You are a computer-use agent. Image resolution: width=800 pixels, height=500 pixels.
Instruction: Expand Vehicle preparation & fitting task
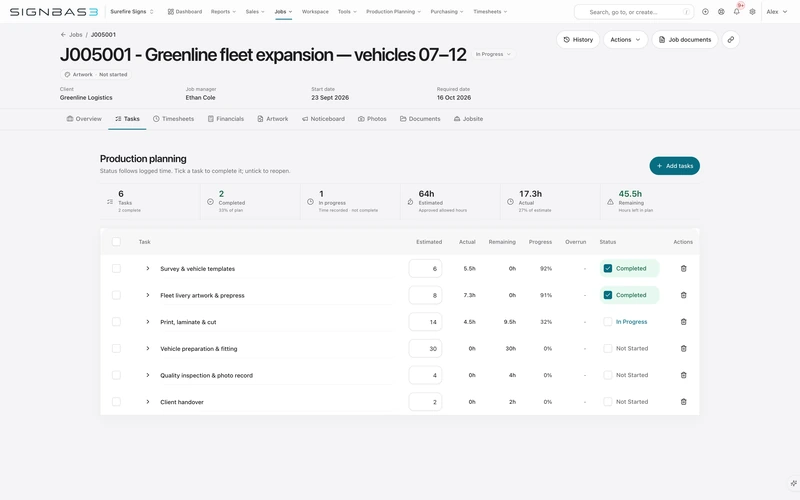click(147, 348)
